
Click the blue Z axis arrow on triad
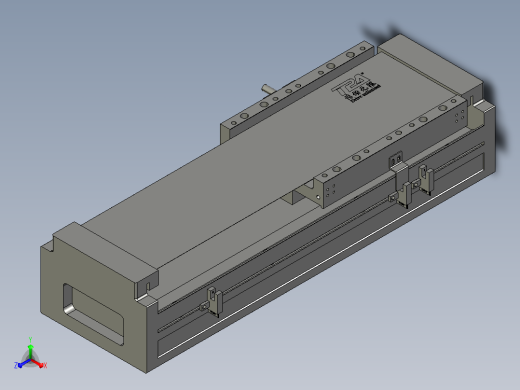coord(21,364)
